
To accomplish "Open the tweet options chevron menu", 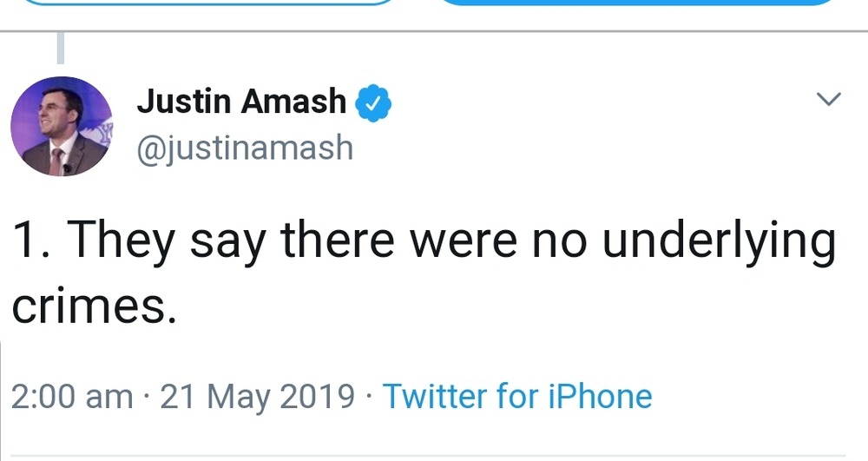I will (x=830, y=100).
